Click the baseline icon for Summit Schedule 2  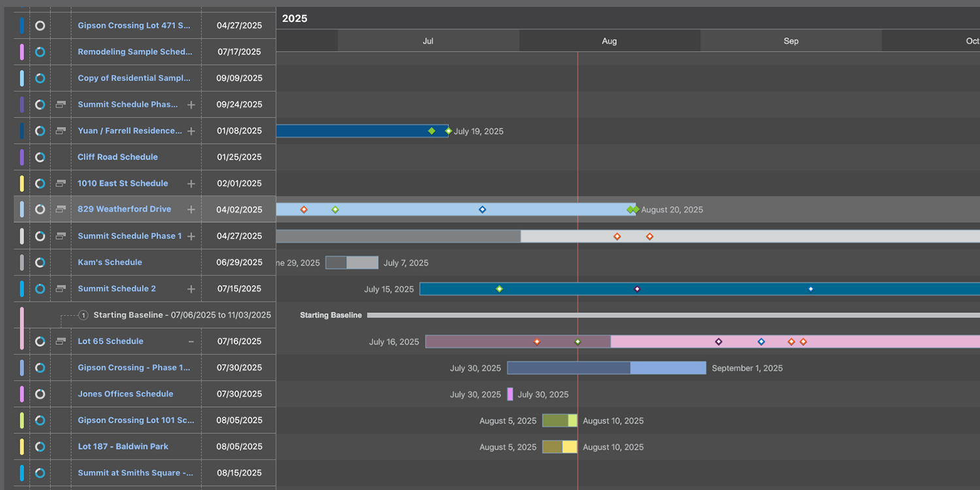pos(61,288)
